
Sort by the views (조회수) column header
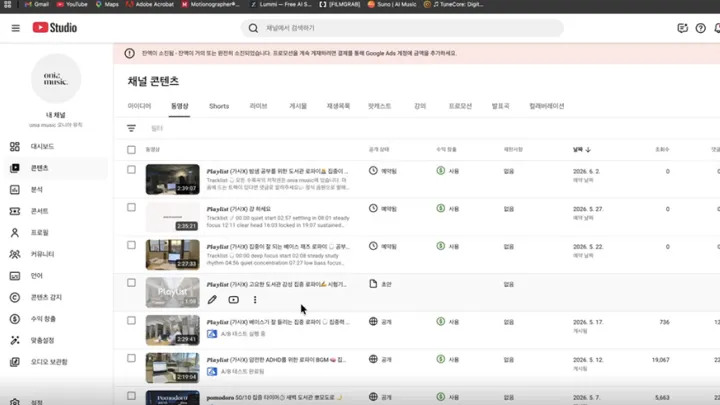(662, 150)
